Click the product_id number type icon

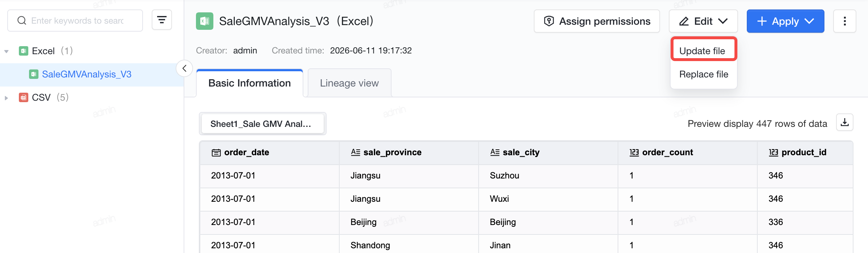[774, 152]
